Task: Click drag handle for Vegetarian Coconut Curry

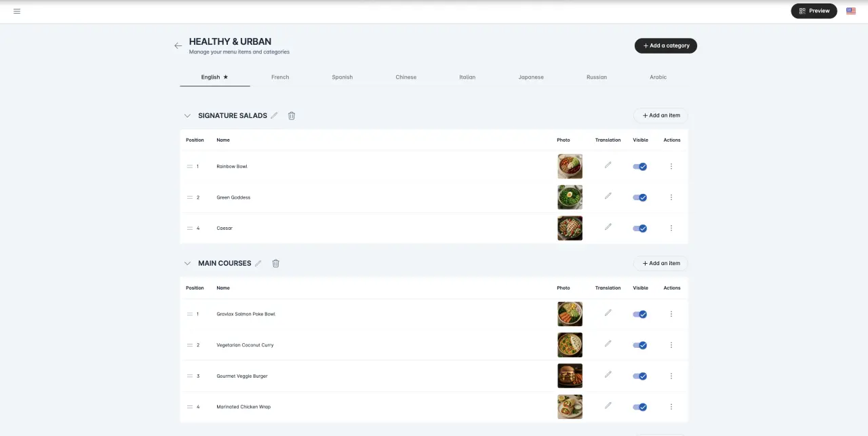Action: tap(190, 345)
